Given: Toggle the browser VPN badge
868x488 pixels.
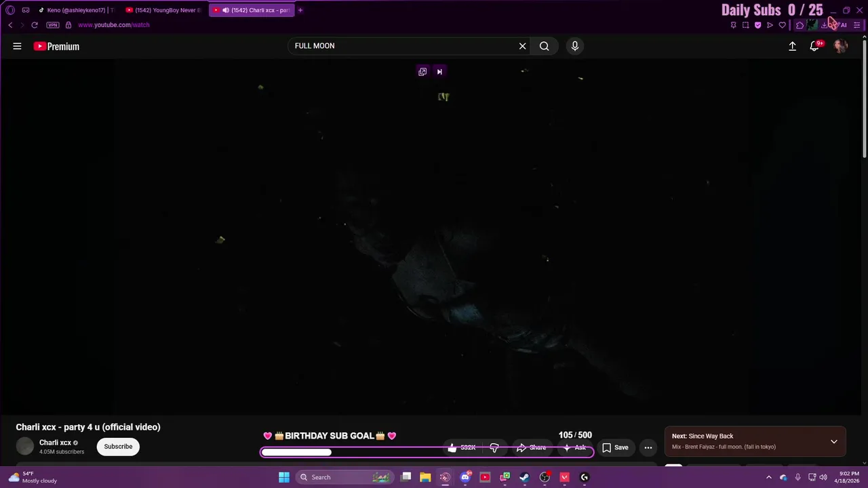Looking at the screenshot, I should coord(53,25).
